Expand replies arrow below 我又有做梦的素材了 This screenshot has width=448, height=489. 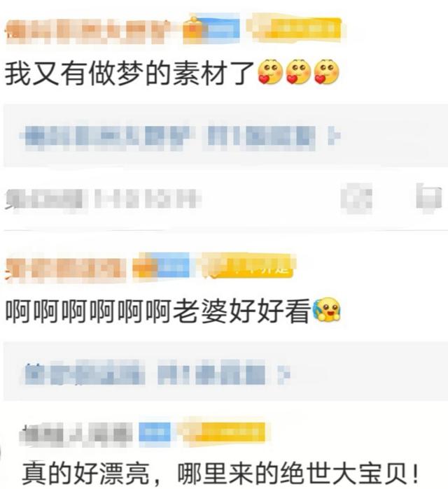(334, 136)
